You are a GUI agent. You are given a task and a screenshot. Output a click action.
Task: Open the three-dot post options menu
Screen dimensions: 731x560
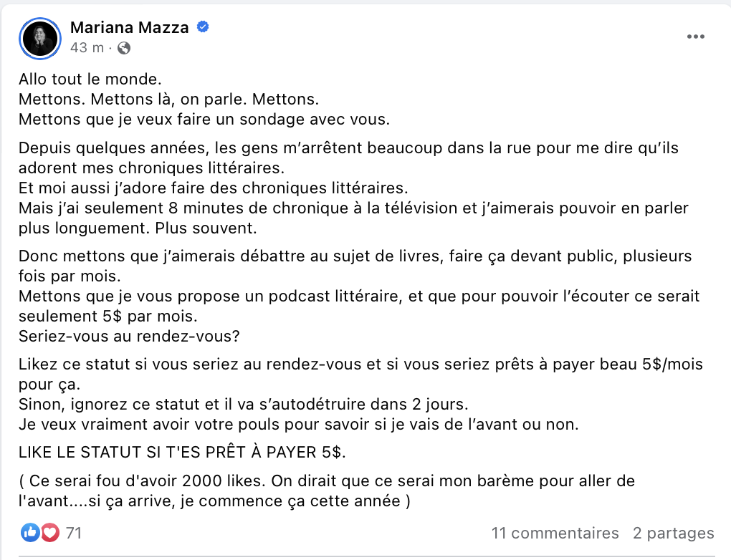click(x=695, y=37)
